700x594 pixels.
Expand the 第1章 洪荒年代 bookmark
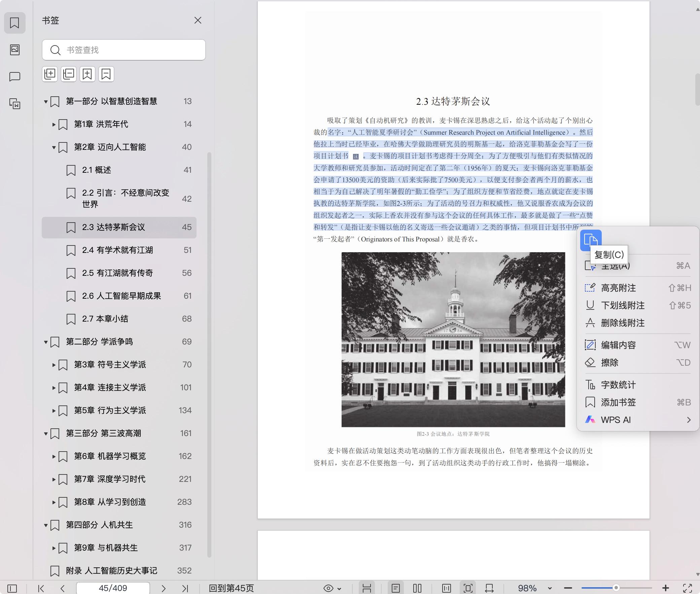tap(54, 124)
